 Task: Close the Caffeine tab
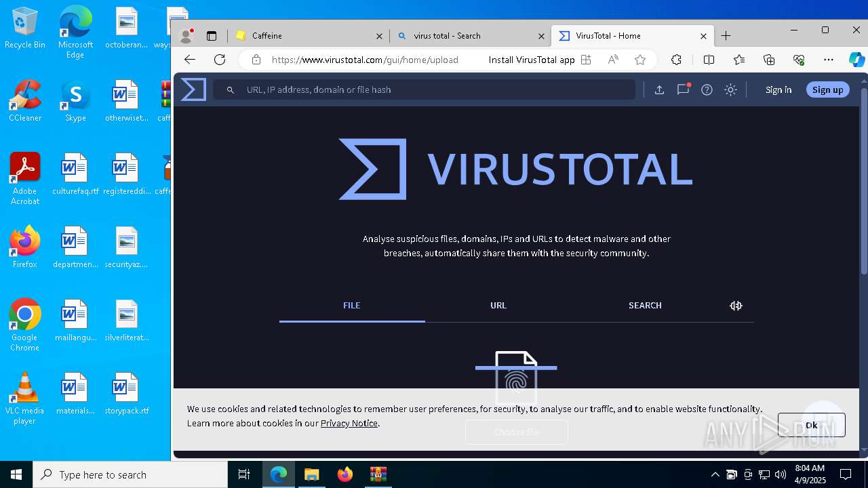tap(379, 36)
